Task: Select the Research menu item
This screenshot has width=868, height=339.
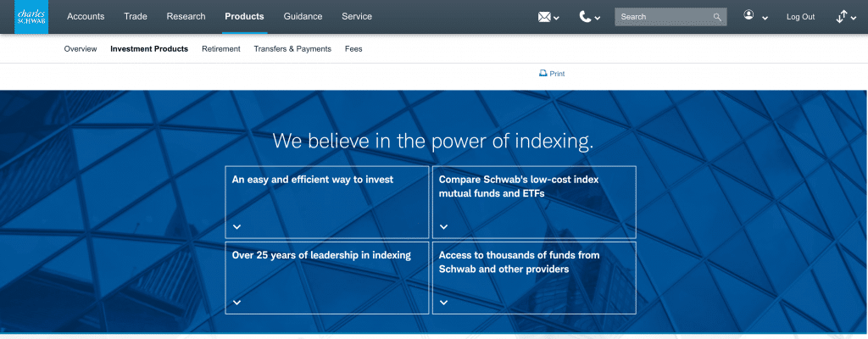Action: [186, 17]
